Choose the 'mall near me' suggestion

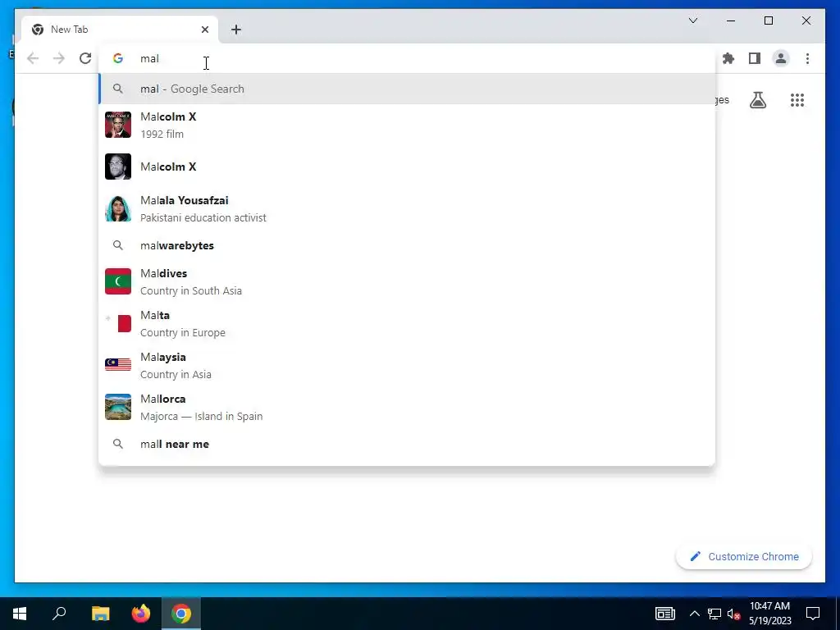[407, 444]
